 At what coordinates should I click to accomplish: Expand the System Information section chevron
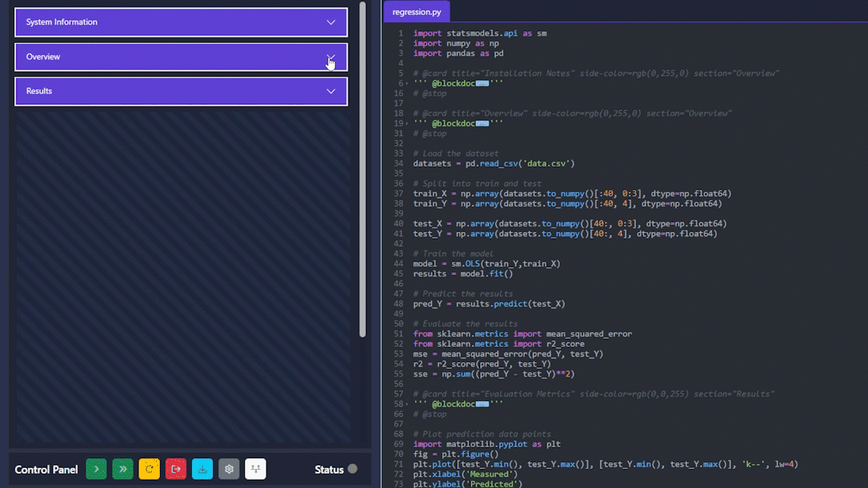[331, 22]
